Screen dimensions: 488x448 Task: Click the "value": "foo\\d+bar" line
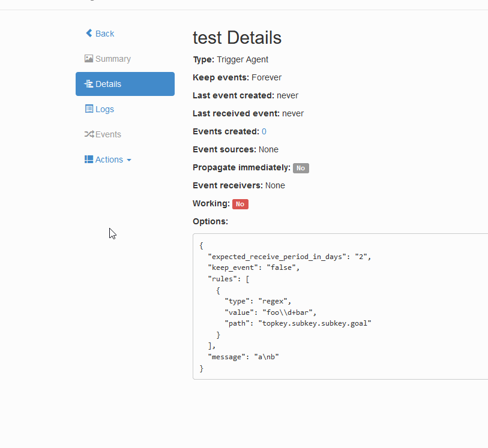pos(271,312)
